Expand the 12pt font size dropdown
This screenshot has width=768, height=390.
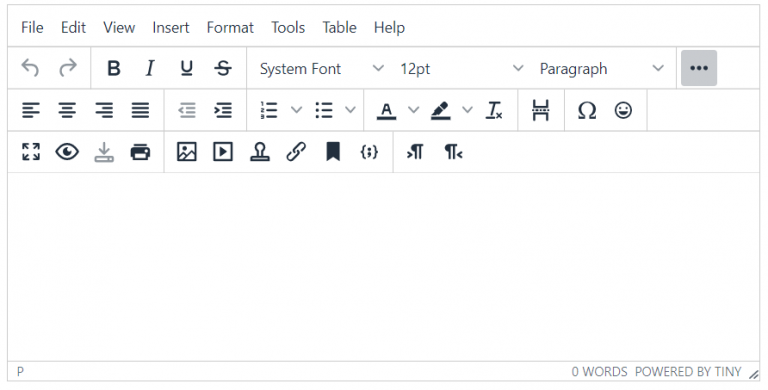[461, 69]
